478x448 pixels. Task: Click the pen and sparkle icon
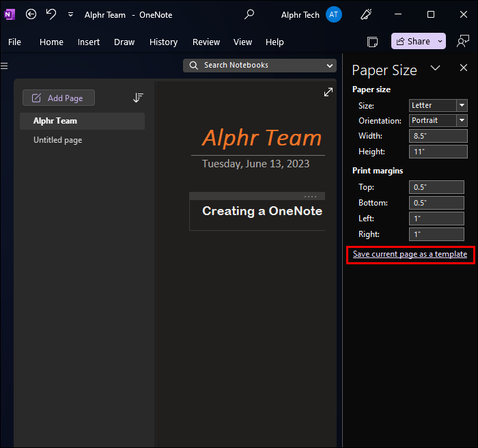pos(366,14)
